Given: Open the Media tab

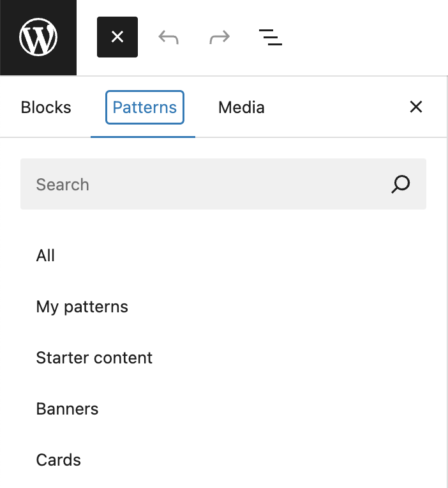Looking at the screenshot, I should [x=241, y=107].
